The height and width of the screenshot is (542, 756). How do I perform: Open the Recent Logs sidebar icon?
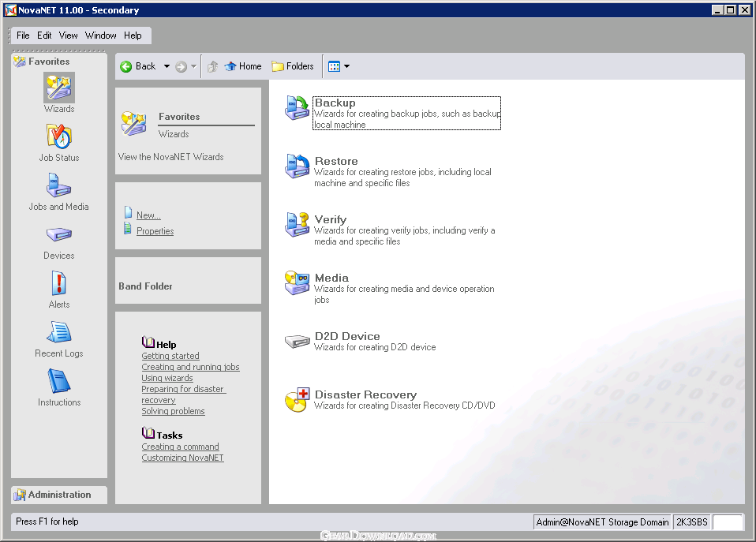coord(59,332)
